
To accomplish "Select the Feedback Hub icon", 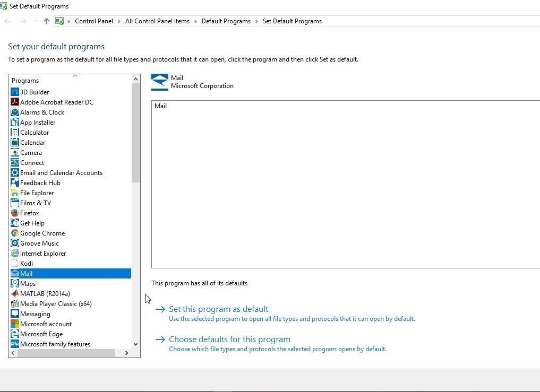I will coord(14,183).
